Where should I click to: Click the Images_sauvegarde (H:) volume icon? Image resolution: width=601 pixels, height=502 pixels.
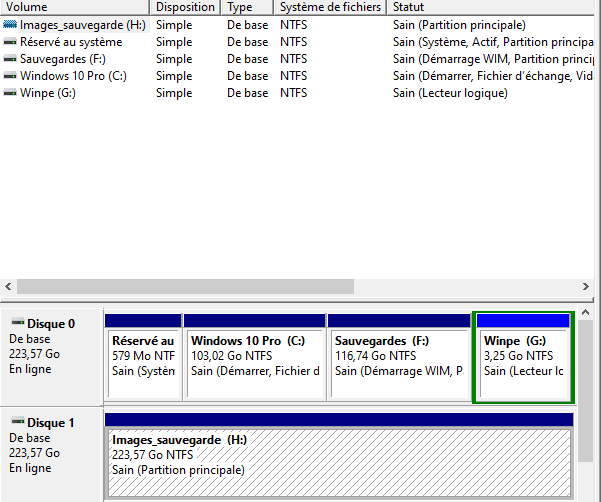tap(10, 25)
